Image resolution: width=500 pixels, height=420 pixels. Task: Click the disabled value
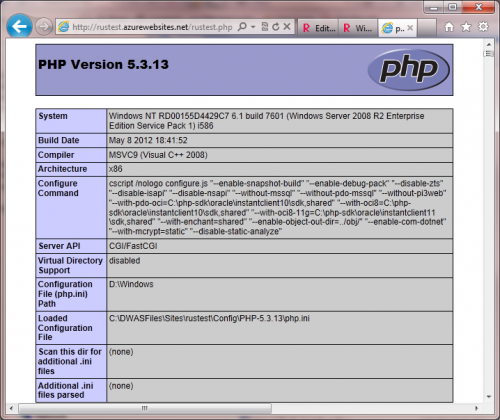coord(124,261)
